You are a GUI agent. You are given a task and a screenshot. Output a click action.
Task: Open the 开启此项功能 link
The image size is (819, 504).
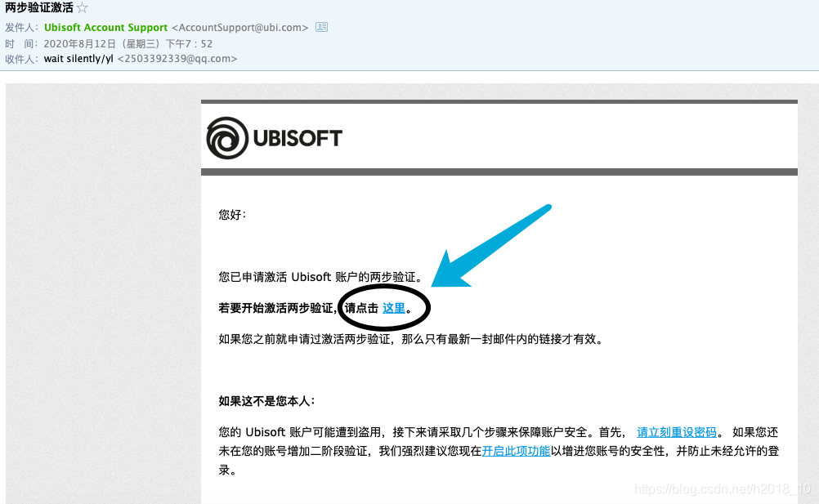pyautogui.click(x=516, y=451)
